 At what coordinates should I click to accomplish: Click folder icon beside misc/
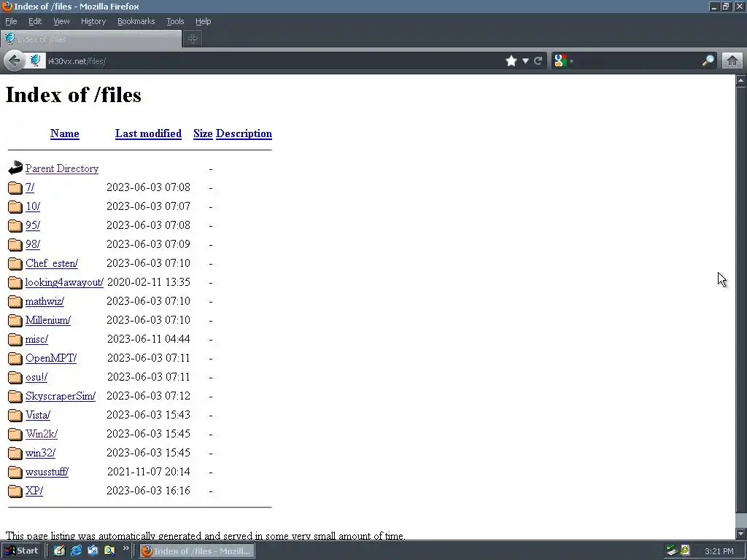[15, 339]
